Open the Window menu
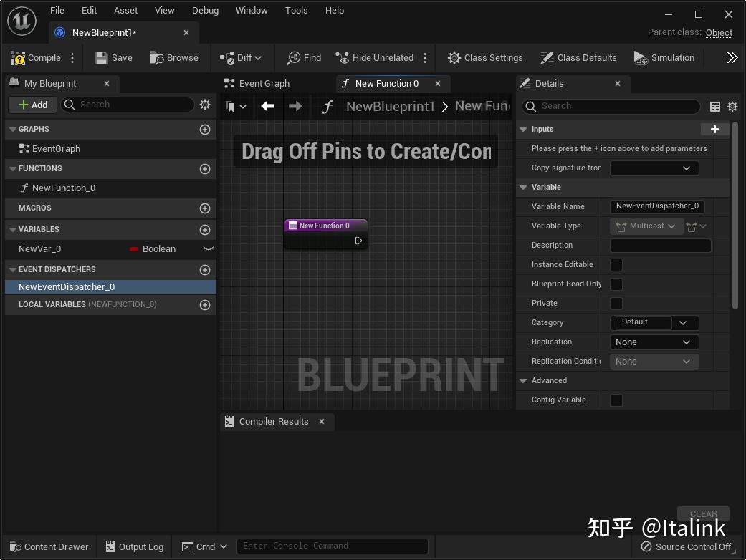 252,10
